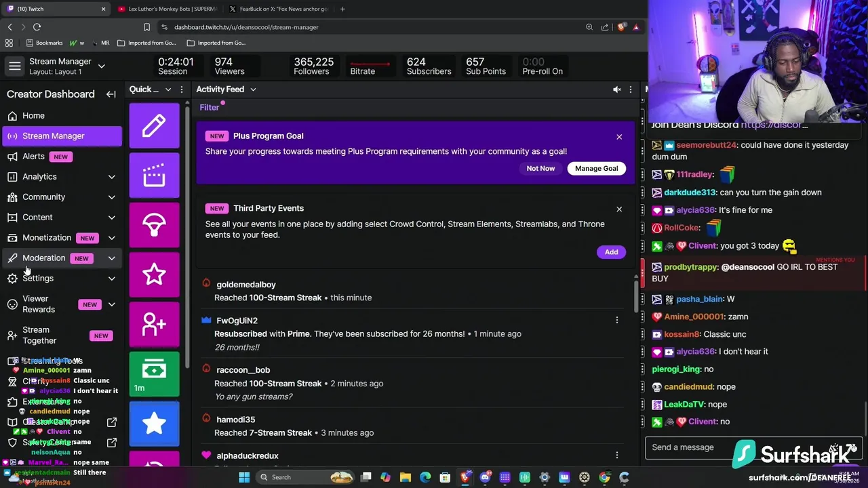Image resolution: width=868 pixels, height=488 pixels.
Task: Open options menu for alphaduckredux event
Action: click(x=616, y=455)
